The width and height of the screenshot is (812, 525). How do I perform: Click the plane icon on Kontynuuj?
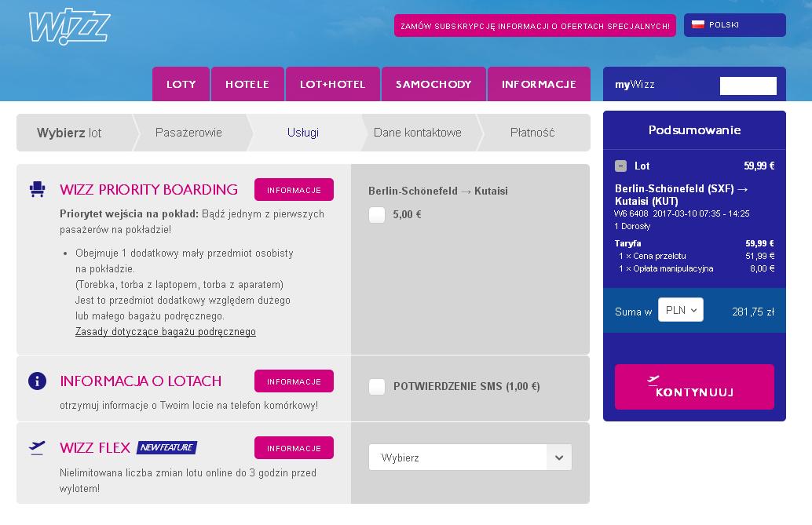tap(653, 381)
